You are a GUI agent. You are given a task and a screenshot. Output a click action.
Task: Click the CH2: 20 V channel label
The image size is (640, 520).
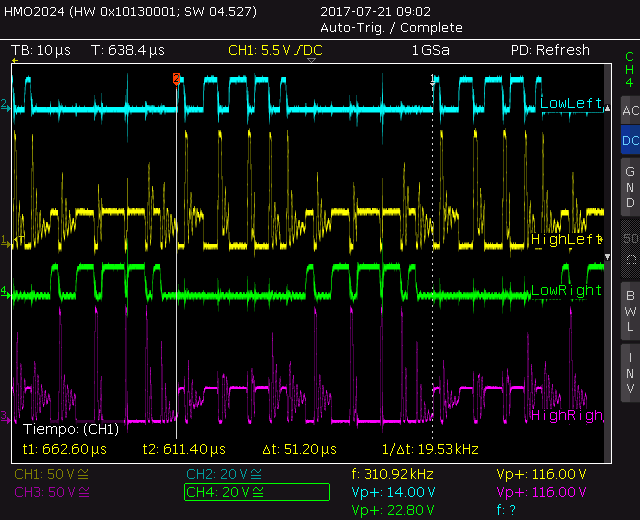coord(224,474)
